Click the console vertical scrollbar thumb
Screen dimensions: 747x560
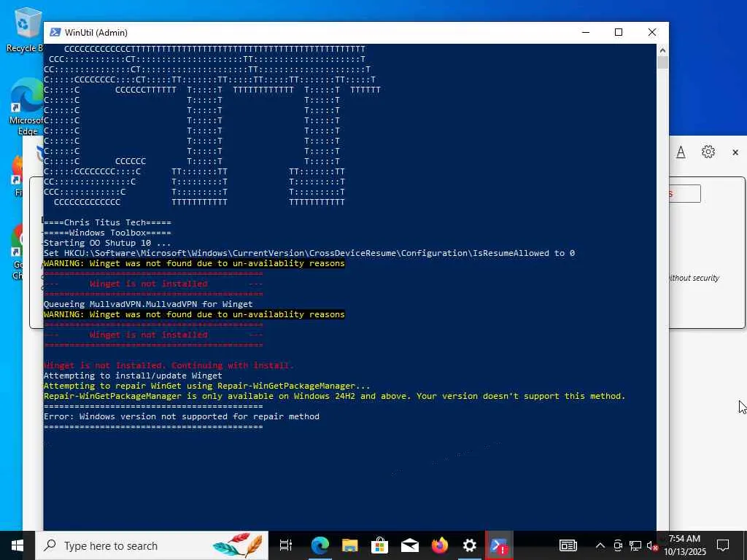tap(662, 63)
